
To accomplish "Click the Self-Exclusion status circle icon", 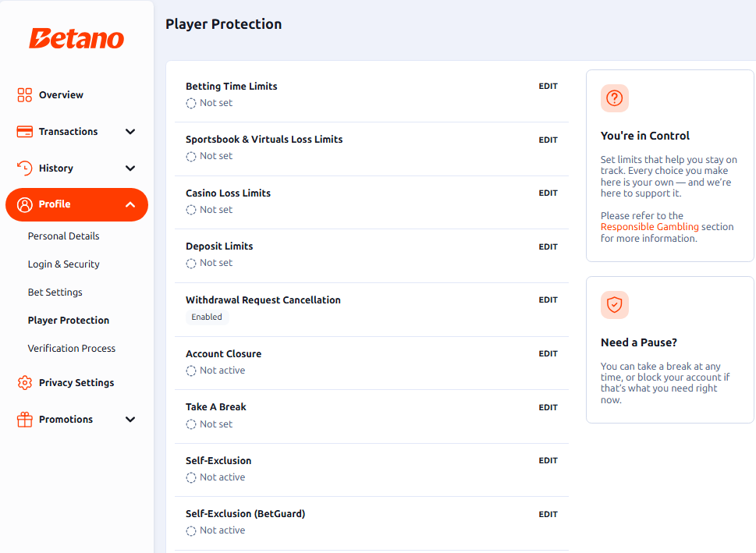I will click(x=191, y=478).
